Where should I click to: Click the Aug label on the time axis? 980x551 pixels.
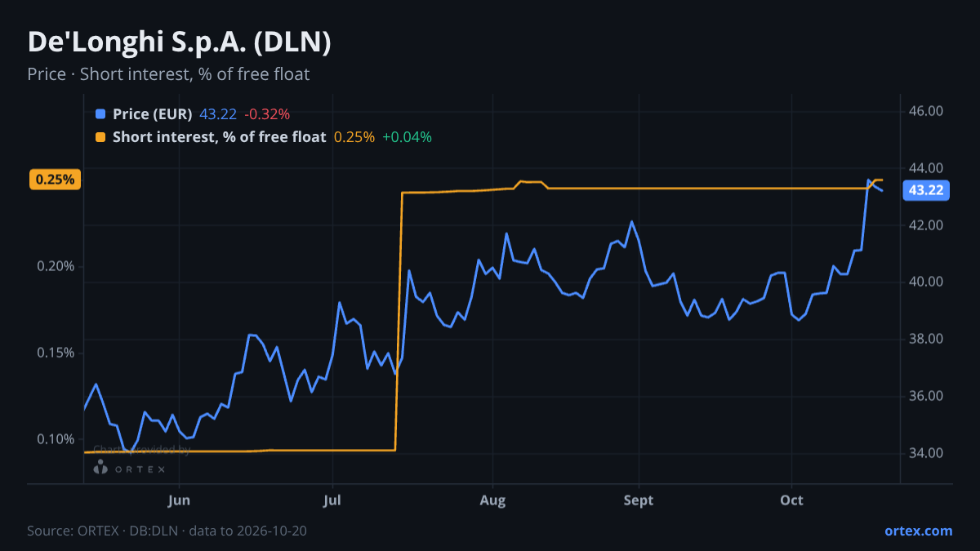click(x=492, y=500)
